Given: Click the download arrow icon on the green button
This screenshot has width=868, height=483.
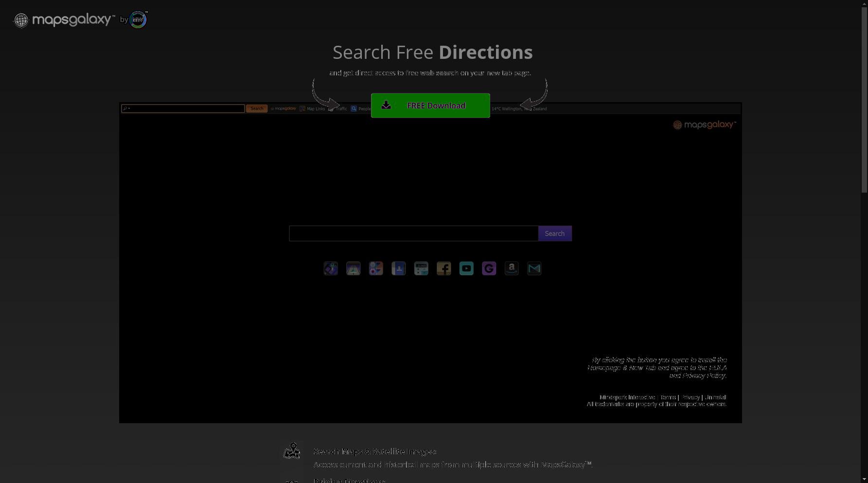Looking at the screenshot, I should (x=386, y=105).
